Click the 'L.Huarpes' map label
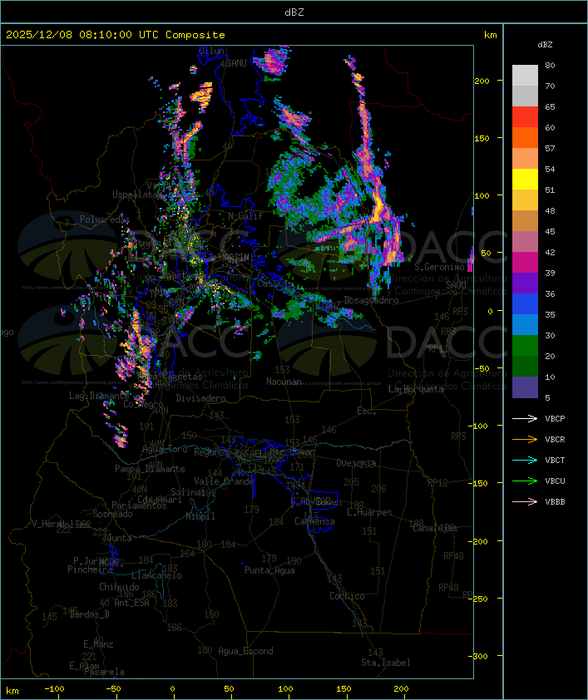Viewport: 588px width, 700px height. point(369,512)
